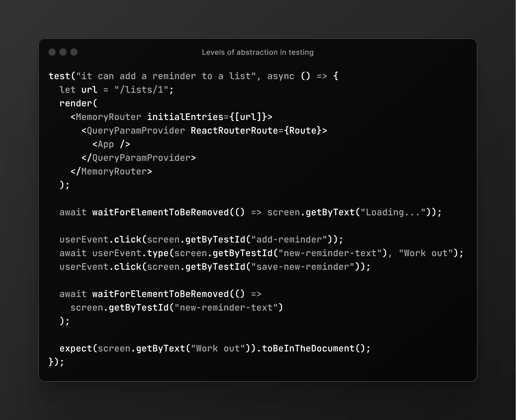Click the '/lists/1' URL string
Viewport: 516px width, 420px height.
(x=141, y=90)
